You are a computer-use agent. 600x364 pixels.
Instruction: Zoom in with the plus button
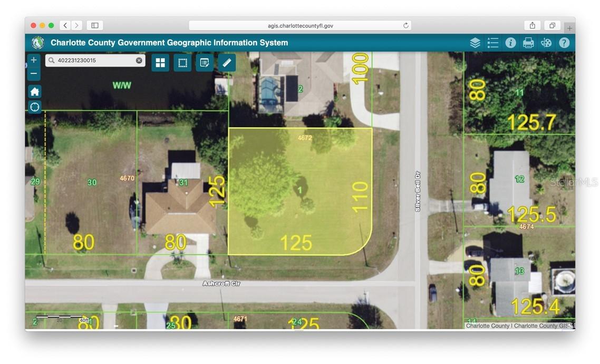pos(34,60)
